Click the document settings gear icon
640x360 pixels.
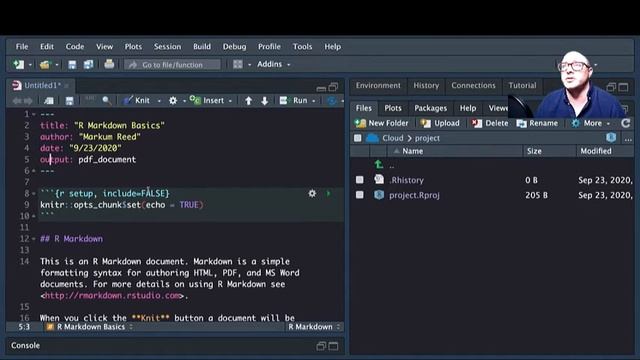pos(173,100)
